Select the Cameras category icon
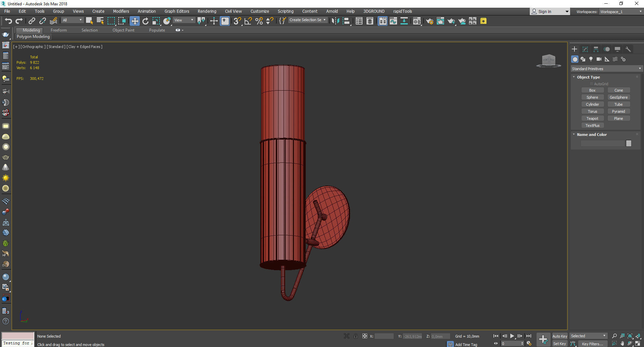 point(599,59)
